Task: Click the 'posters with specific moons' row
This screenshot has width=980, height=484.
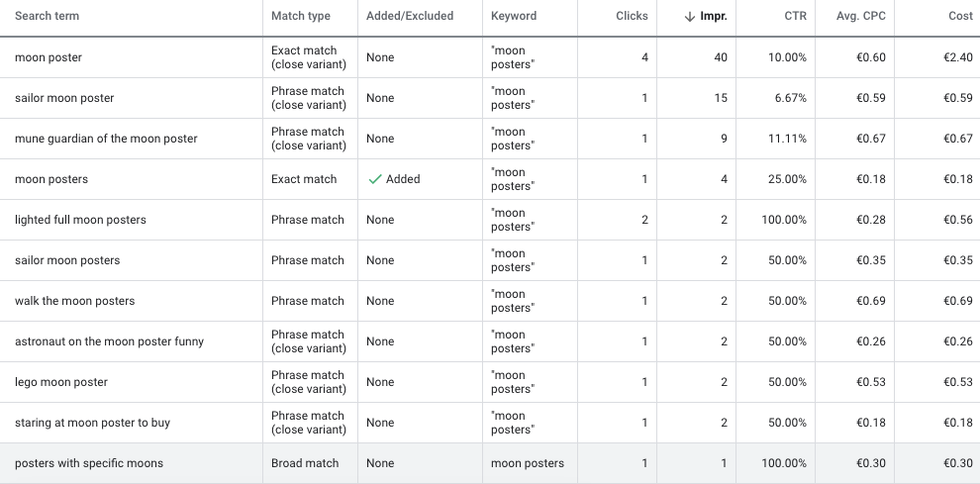Action: 490,463
